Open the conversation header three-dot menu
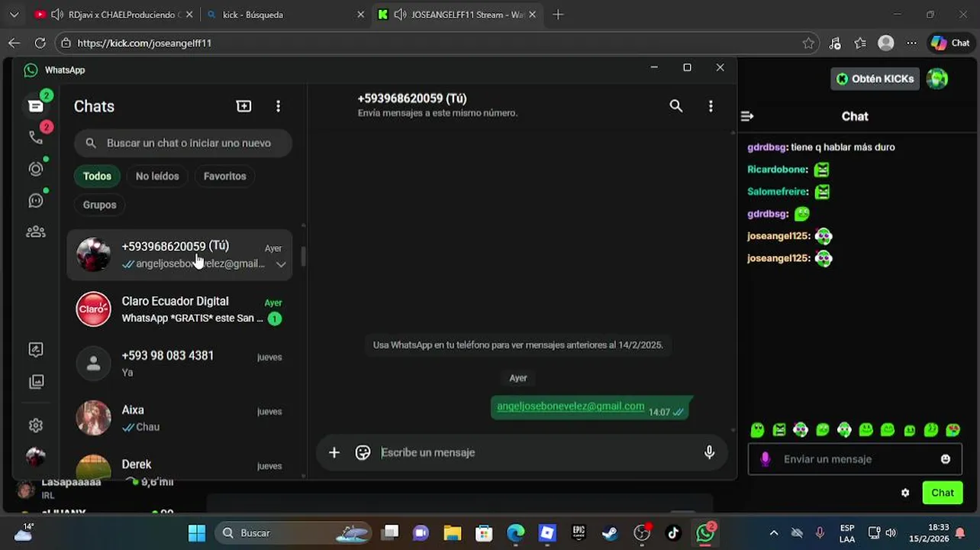980x550 pixels. tap(711, 106)
